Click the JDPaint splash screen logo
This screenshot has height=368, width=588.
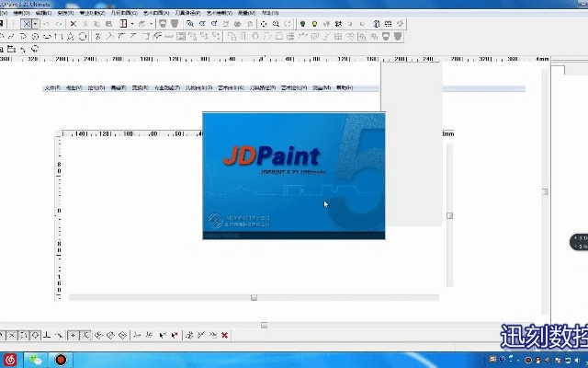click(x=271, y=156)
